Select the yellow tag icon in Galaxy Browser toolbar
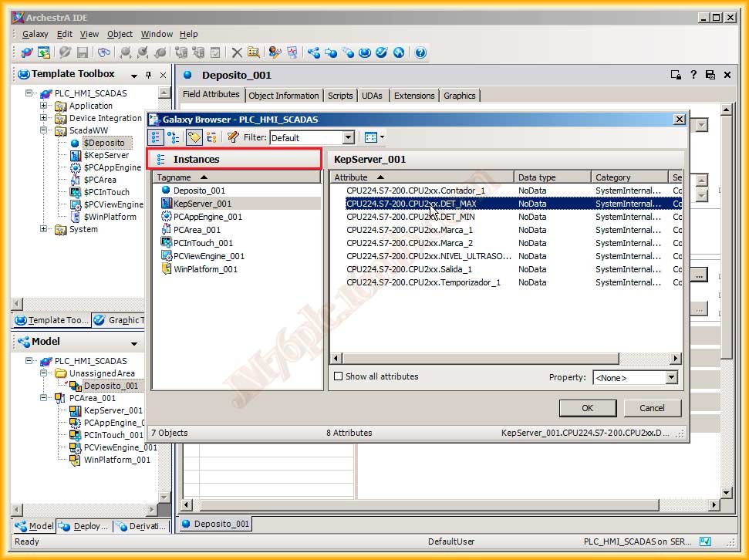 pos(194,137)
